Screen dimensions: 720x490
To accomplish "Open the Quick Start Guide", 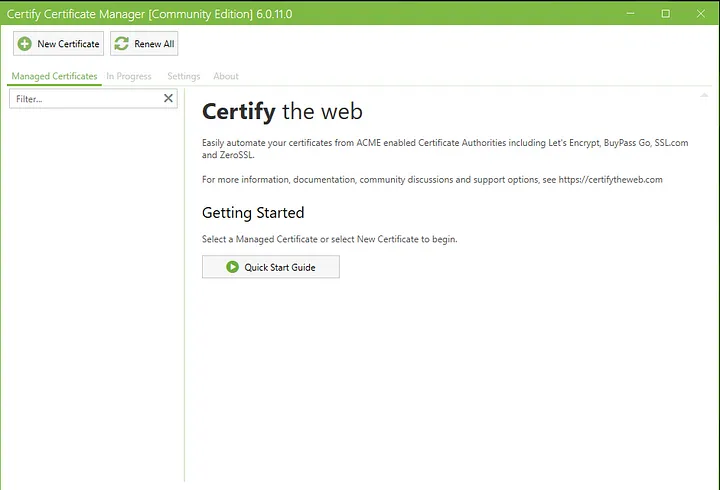I will tap(271, 267).
